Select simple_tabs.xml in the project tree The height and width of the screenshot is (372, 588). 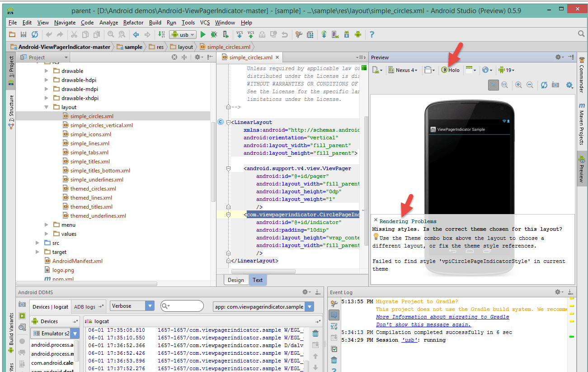click(x=89, y=153)
